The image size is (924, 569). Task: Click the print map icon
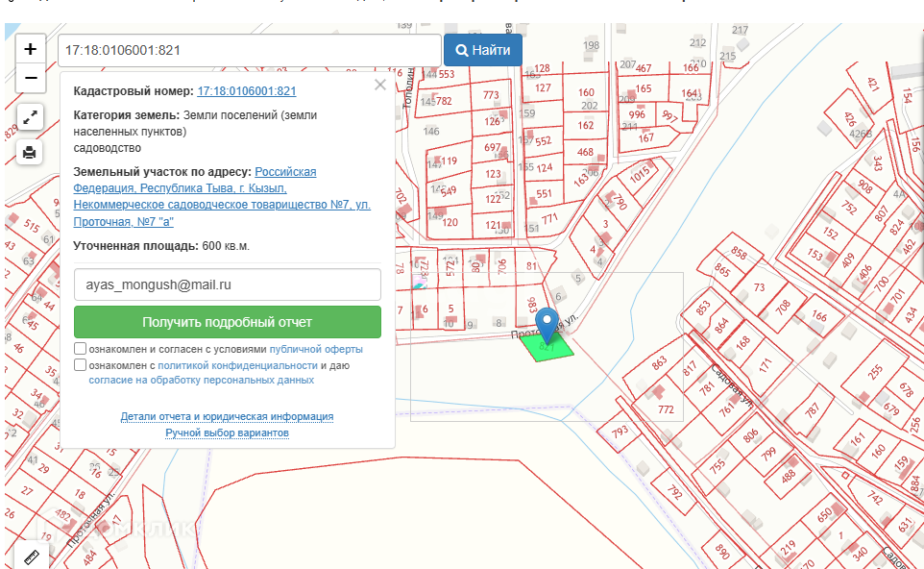pyautogui.click(x=31, y=152)
